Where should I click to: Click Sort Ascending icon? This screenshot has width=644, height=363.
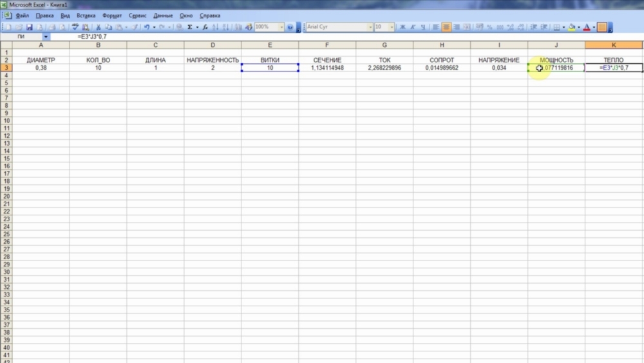215,26
